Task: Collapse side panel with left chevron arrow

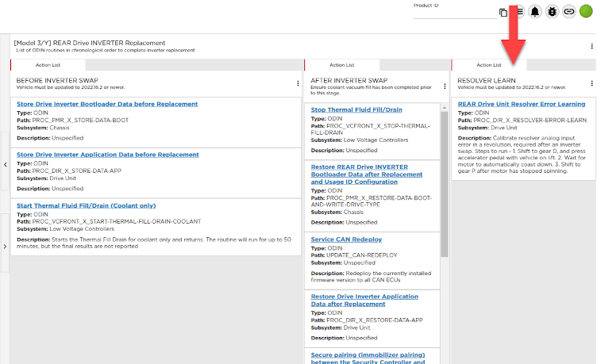Action: (6, 164)
